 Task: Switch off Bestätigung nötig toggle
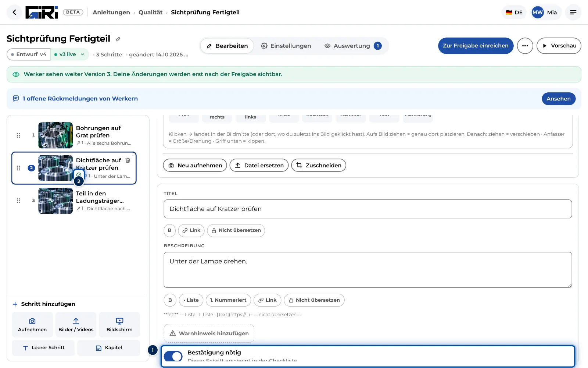point(173,356)
